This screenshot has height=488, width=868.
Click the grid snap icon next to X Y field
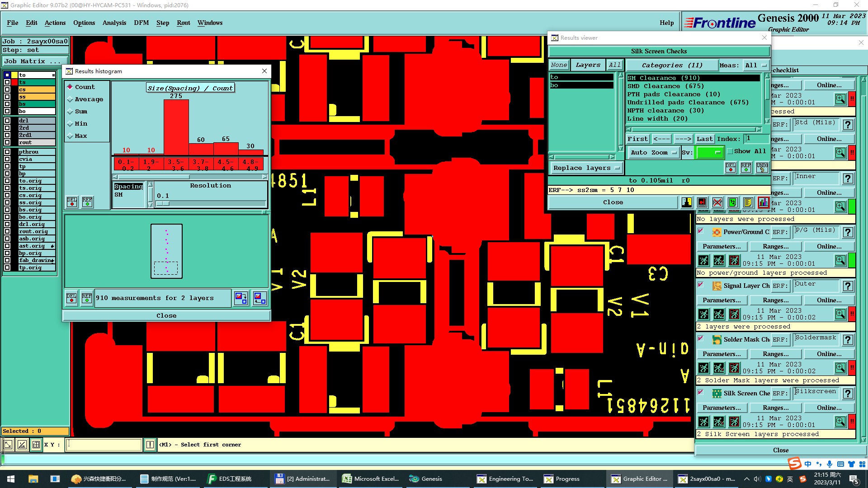click(x=36, y=445)
